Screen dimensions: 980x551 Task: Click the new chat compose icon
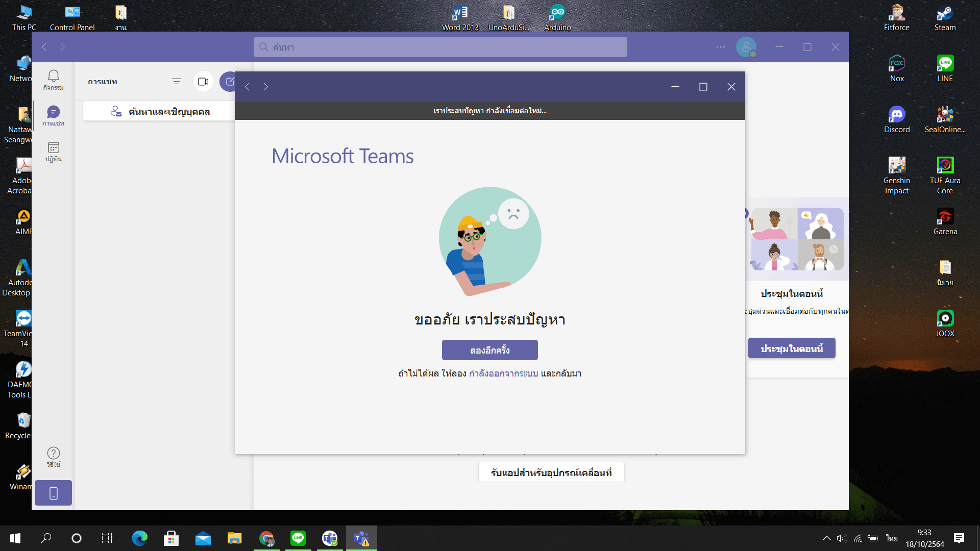click(229, 82)
